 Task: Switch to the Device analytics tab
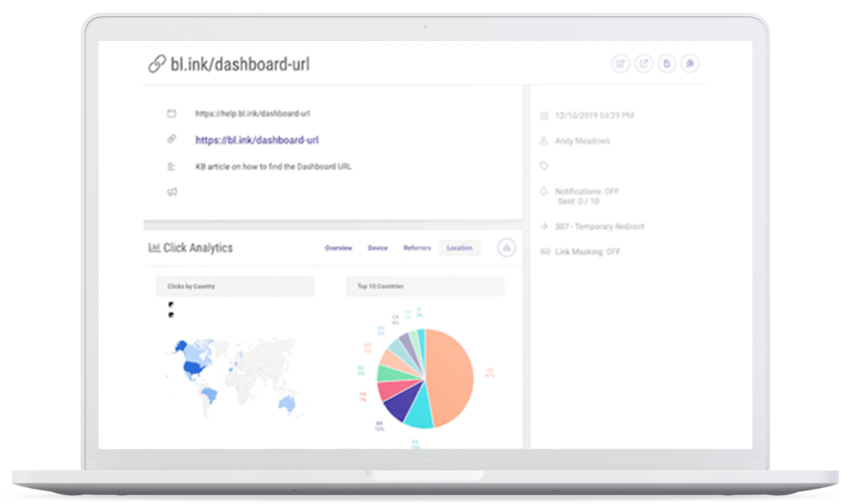click(x=377, y=248)
